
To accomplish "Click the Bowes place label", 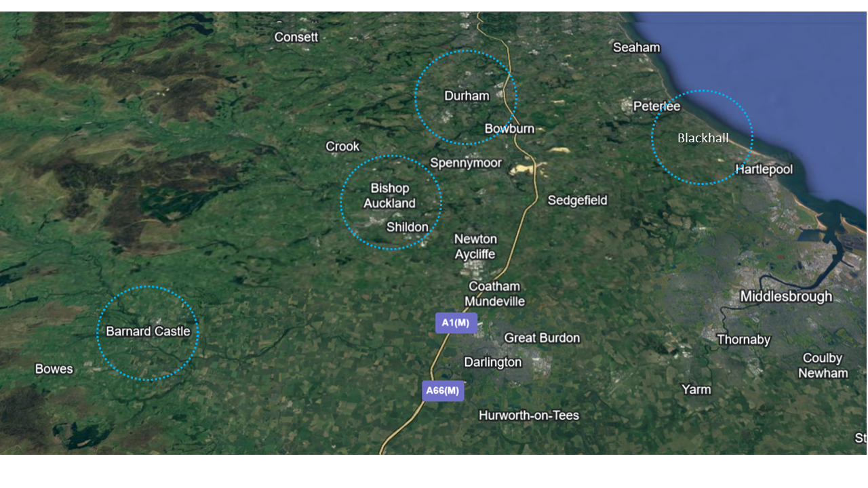I will 54,369.
